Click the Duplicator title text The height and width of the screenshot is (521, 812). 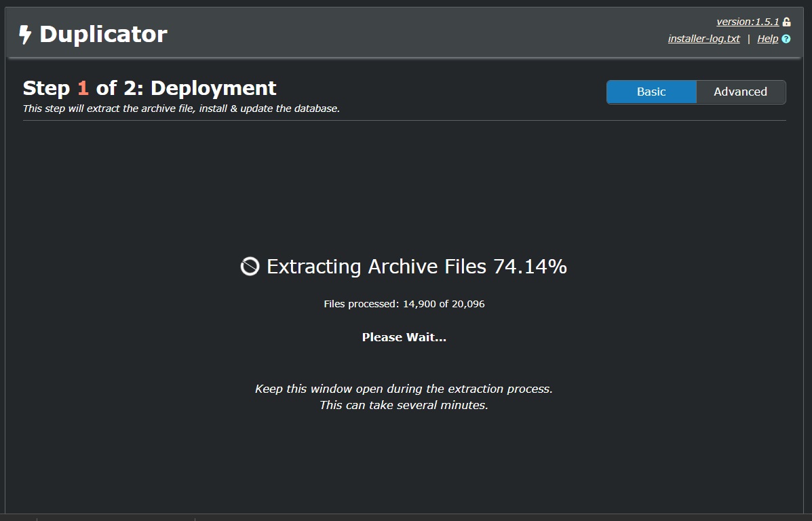click(x=103, y=35)
